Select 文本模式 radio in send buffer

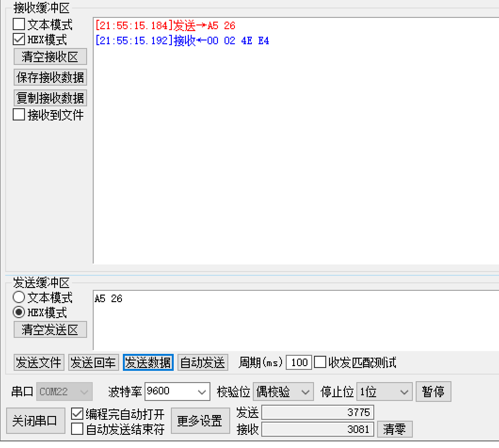point(19,297)
